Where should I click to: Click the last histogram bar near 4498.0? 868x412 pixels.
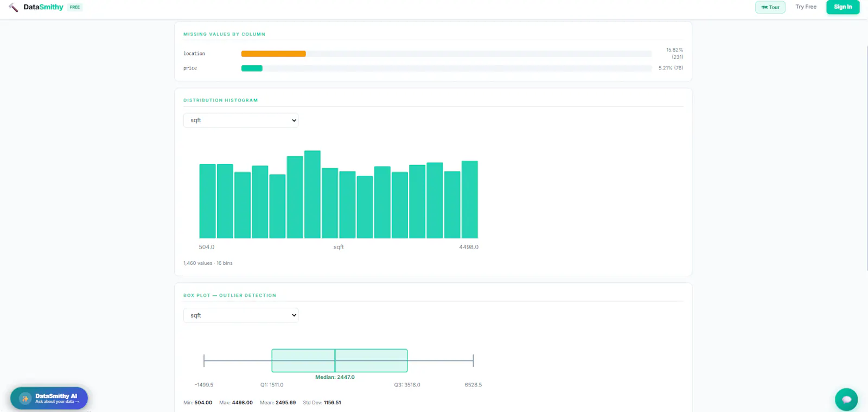coord(470,199)
